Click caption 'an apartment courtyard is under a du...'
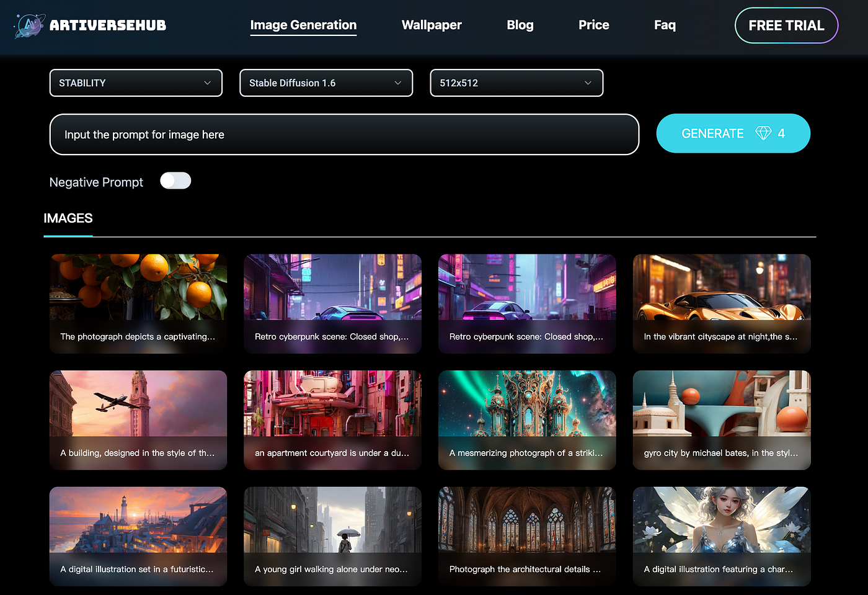 coord(332,453)
